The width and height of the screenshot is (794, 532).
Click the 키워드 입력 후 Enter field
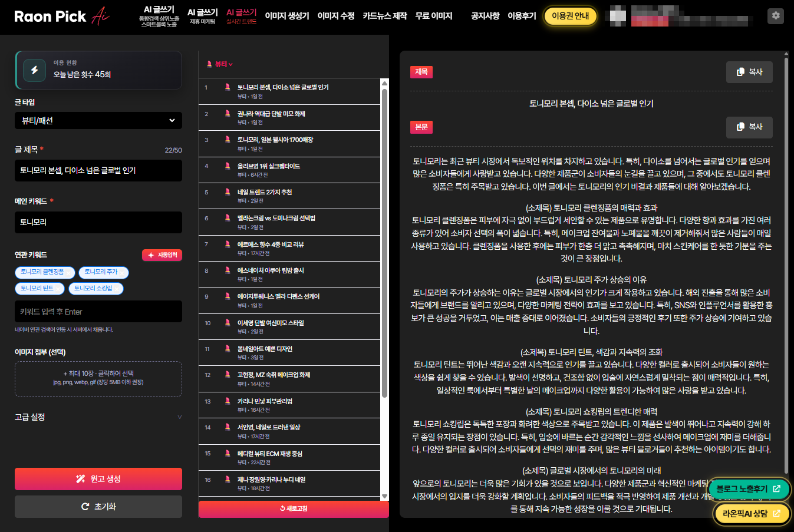98,312
